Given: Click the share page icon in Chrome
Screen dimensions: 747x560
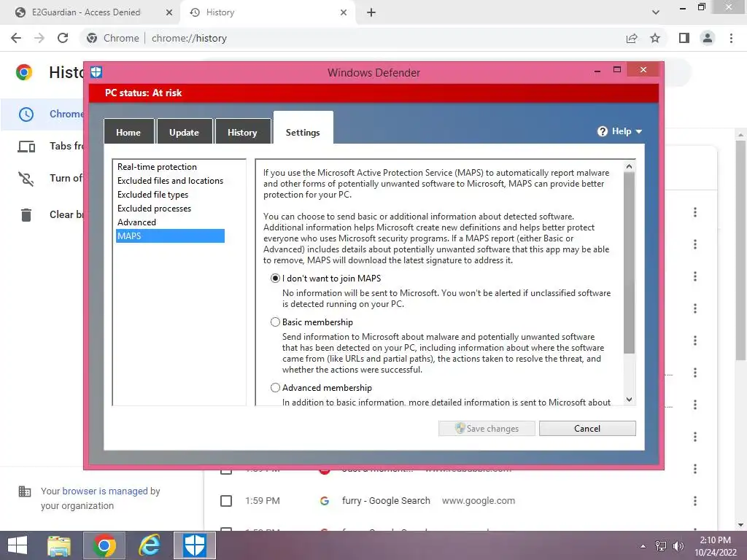Looking at the screenshot, I should [632, 38].
